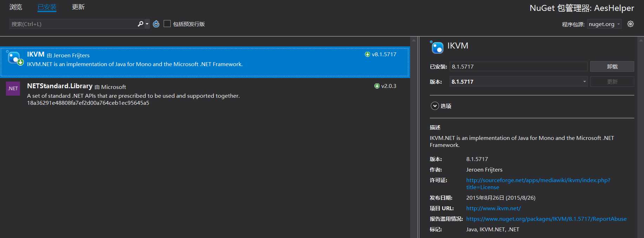
Task: Focus the package search input box
Action: [x=73, y=24]
